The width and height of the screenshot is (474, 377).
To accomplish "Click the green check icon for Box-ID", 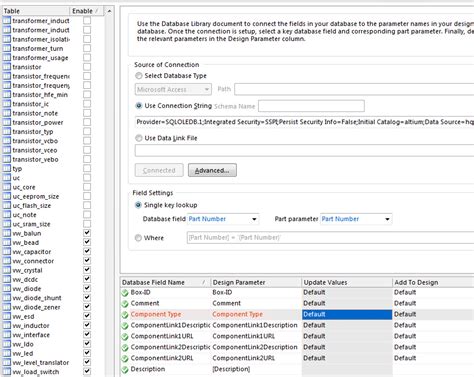I will 125,293.
